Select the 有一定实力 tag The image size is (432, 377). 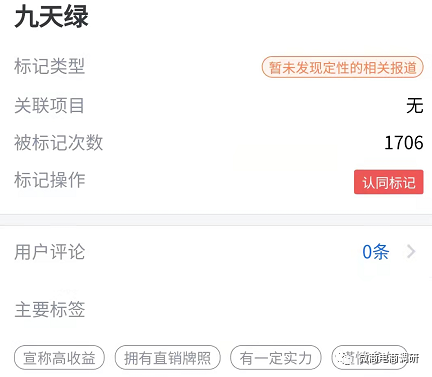click(276, 358)
